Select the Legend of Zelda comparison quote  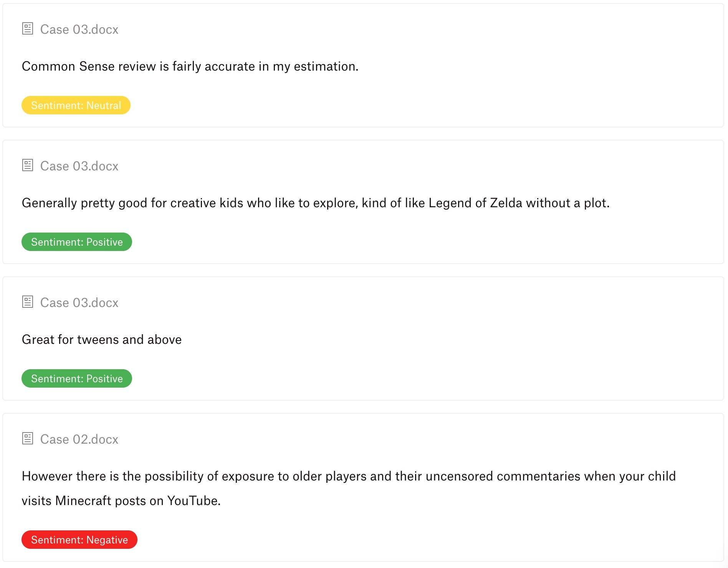click(x=316, y=203)
